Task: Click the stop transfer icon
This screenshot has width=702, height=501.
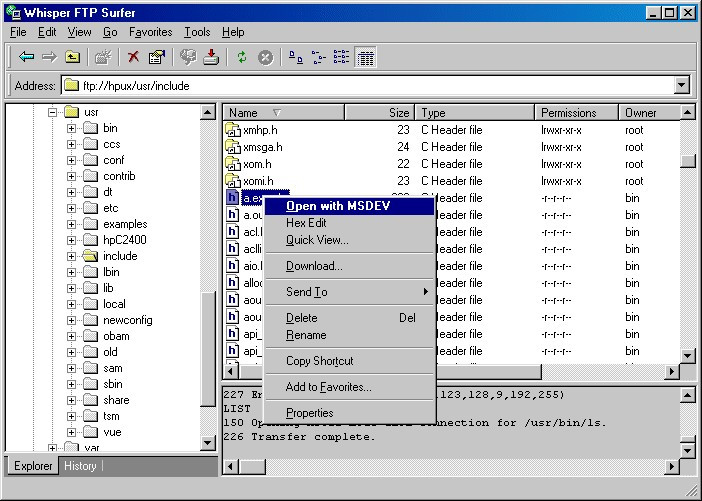Action: (x=265, y=57)
